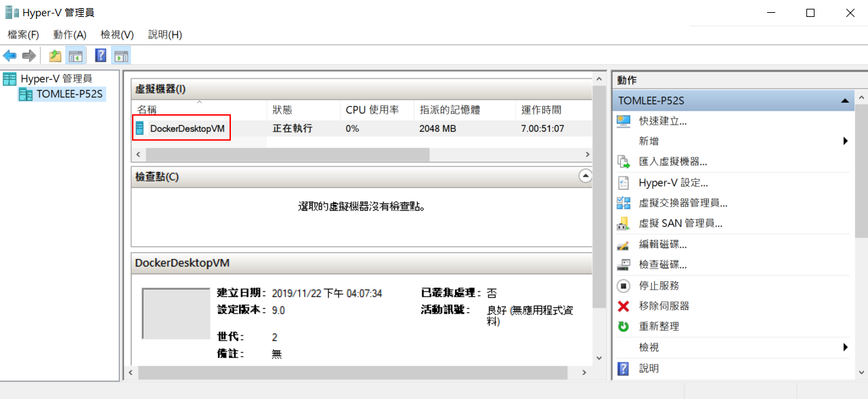Image resolution: width=868 pixels, height=399 pixels.
Task: Click the 快速建立 icon in actions
Action: point(624,121)
